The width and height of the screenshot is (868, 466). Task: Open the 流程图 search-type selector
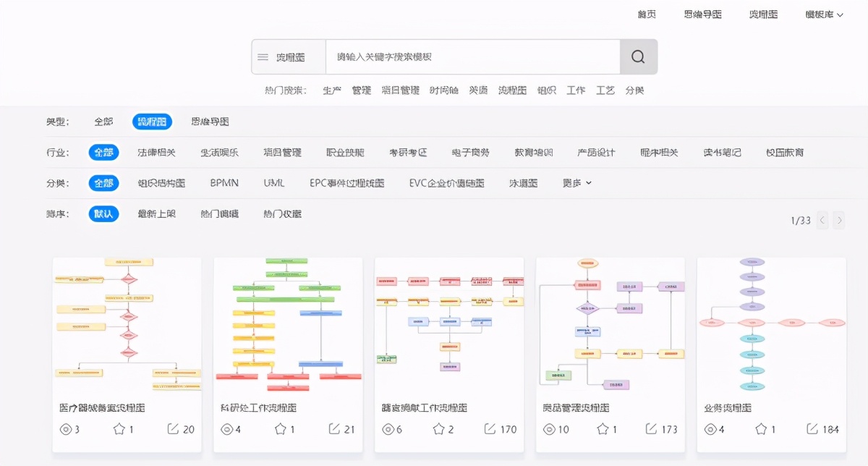(x=288, y=56)
